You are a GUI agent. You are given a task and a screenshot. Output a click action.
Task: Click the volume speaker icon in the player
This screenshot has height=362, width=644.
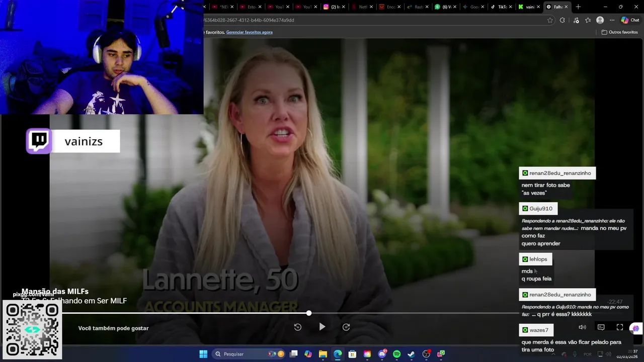[582, 327]
